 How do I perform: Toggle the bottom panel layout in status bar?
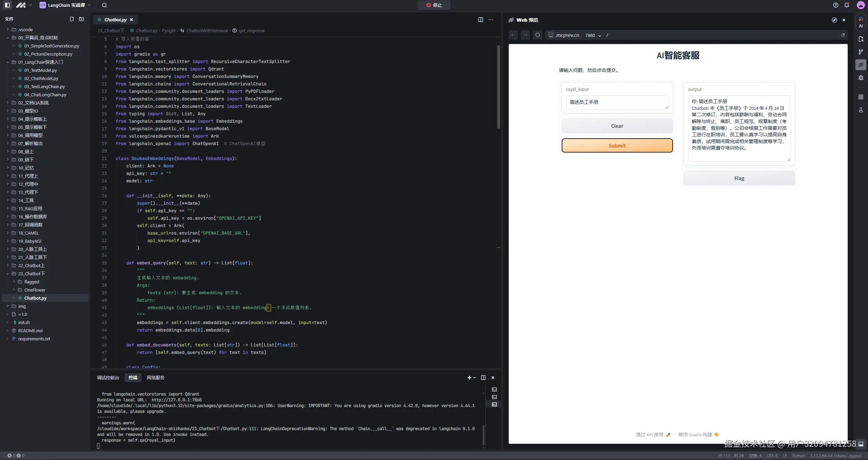tap(861, 444)
